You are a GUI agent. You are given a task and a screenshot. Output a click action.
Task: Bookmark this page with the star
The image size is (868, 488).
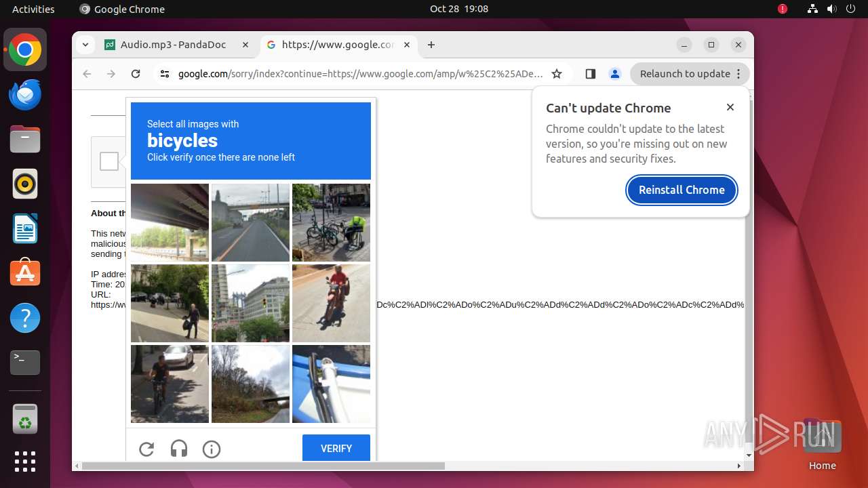click(557, 74)
